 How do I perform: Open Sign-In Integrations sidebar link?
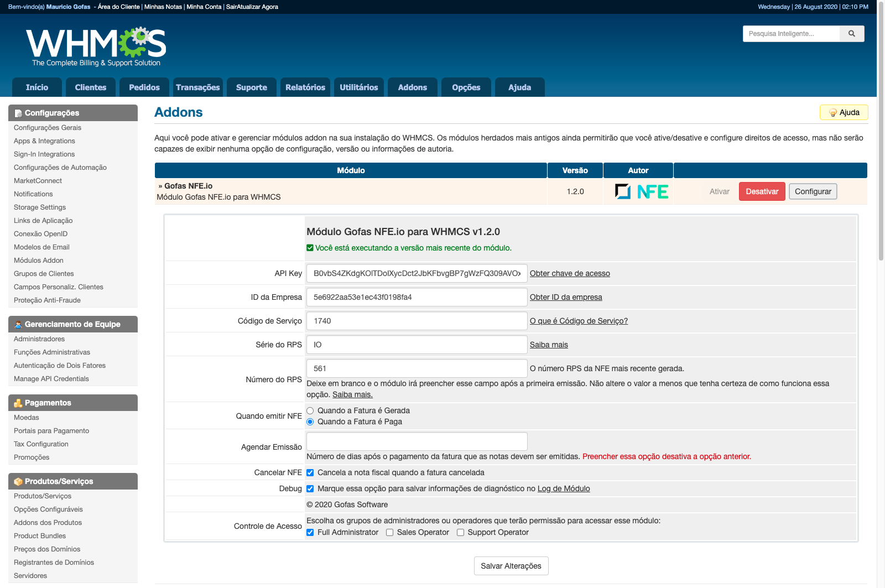pos(44,154)
